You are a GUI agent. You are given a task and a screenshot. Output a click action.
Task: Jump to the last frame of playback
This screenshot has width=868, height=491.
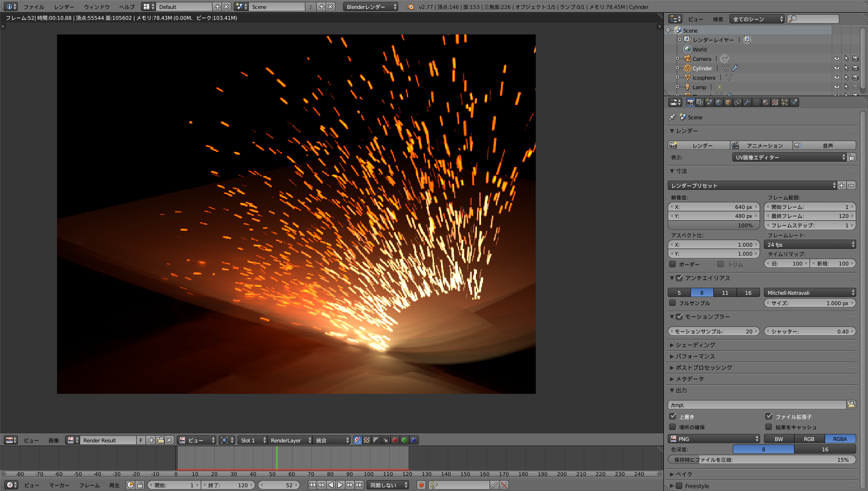359,485
